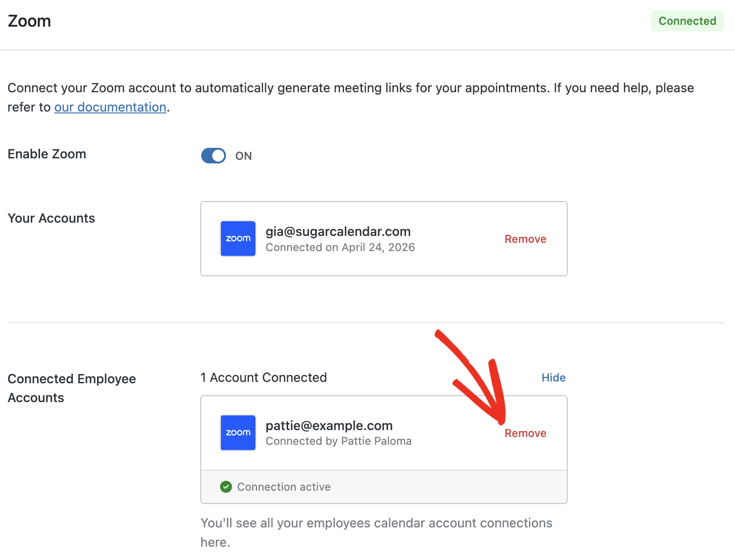Select the gia@sugarcalendar.com email text
This screenshot has width=735, height=560.
338,231
